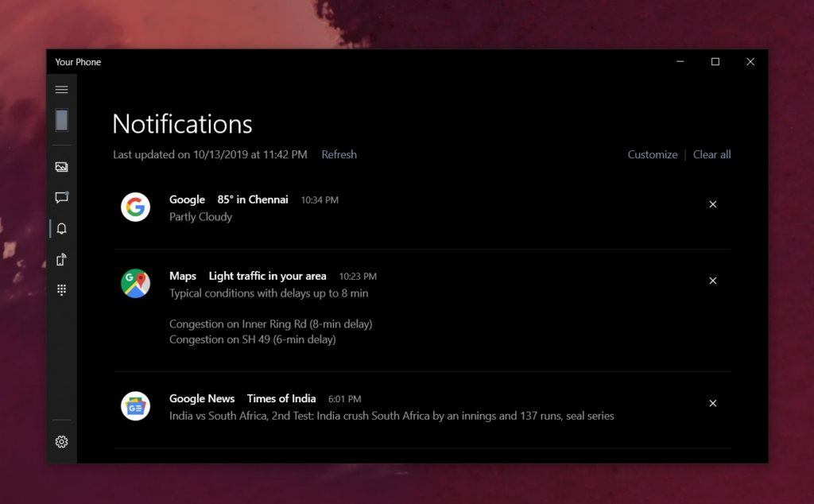Screen dimensions: 814x504
Task: Expand the navigation pane with the hamburger menu
Action: tap(61, 89)
